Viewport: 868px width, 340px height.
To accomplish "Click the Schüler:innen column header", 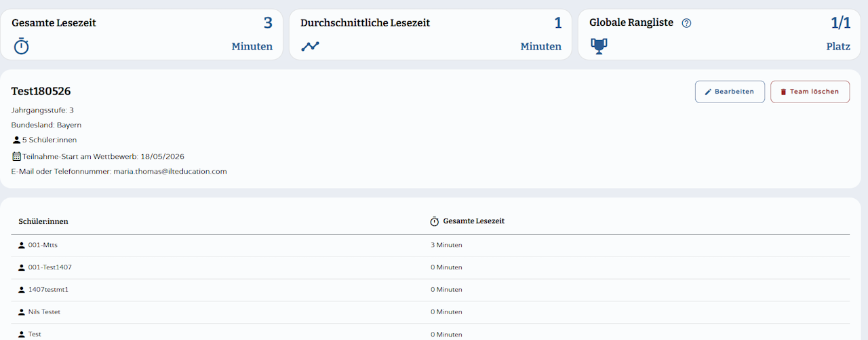I will pyautogui.click(x=43, y=221).
